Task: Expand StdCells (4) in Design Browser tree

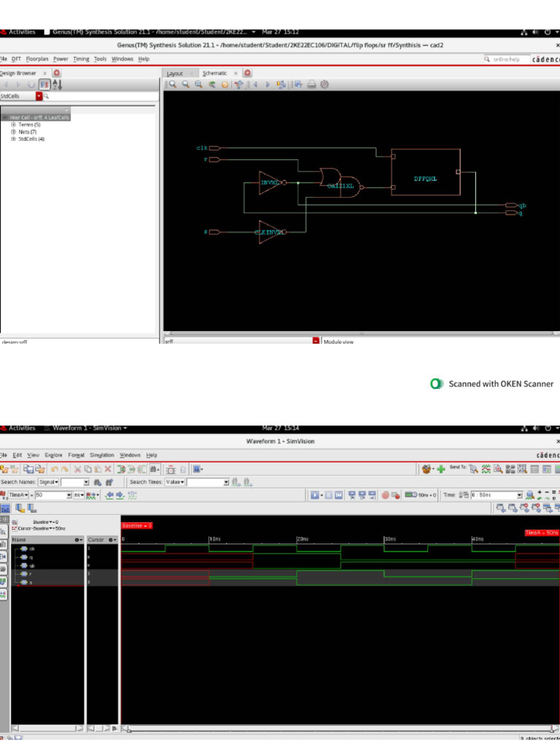Action: [x=13, y=139]
